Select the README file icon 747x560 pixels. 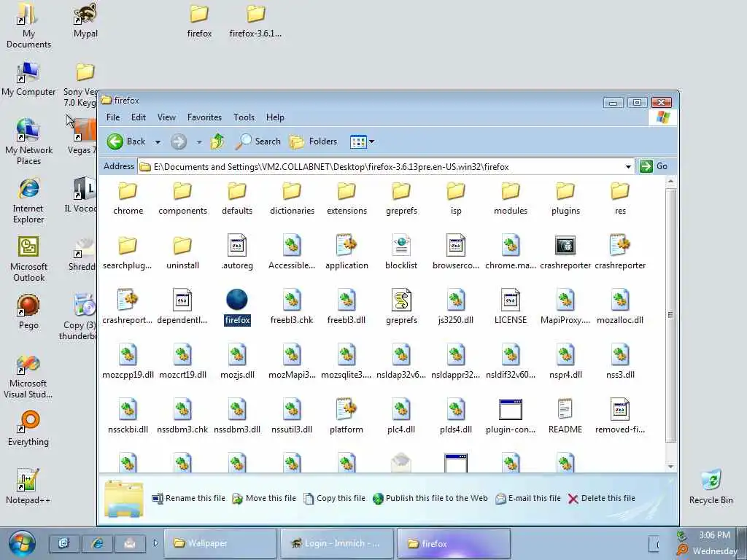[x=565, y=410]
